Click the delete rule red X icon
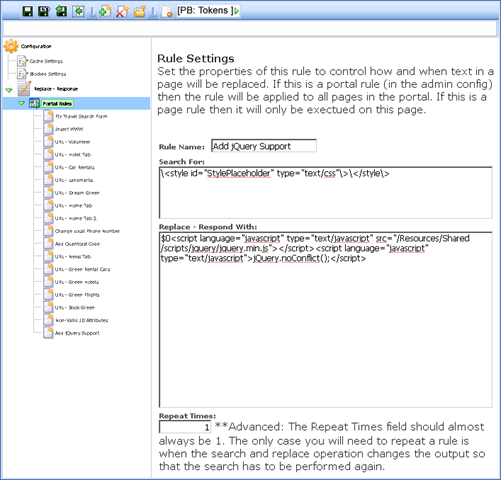Viewport: 501px width, 480px height. pyautogui.click(x=122, y=11)
